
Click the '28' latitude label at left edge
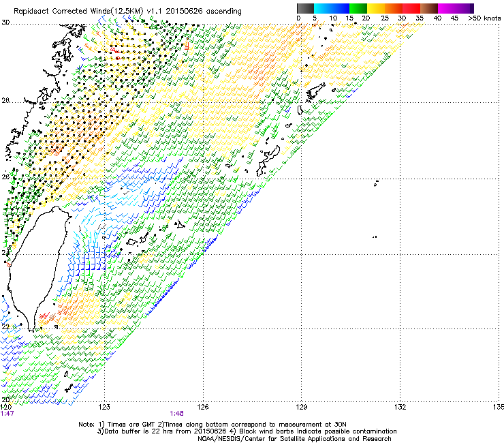[x=5, y=100]
